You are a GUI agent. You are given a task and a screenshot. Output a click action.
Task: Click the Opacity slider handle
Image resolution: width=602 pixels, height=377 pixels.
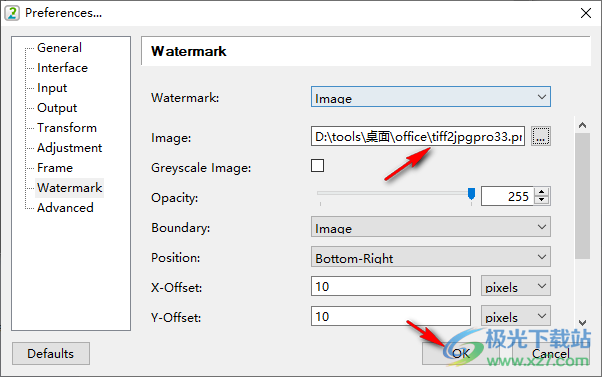[471, 194]
